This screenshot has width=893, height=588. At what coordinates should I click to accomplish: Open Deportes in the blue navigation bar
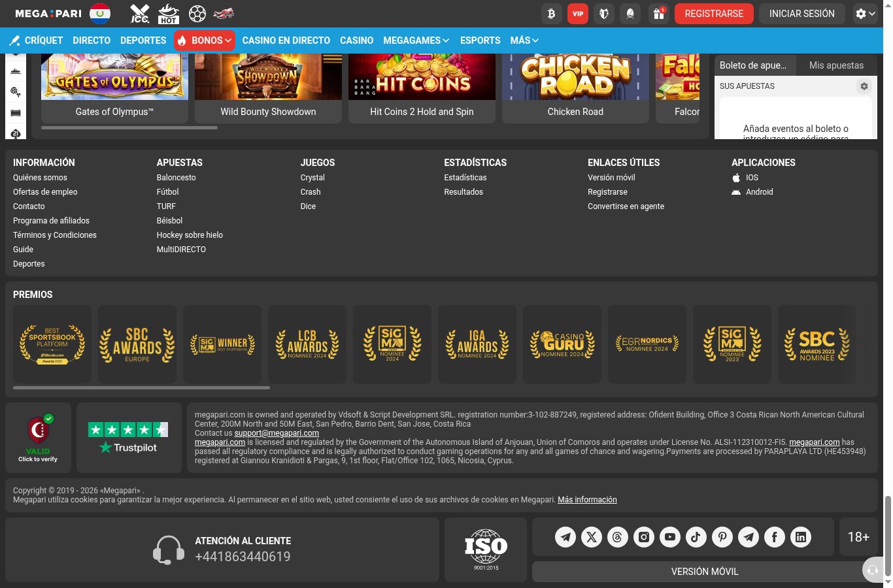point(143,41)
